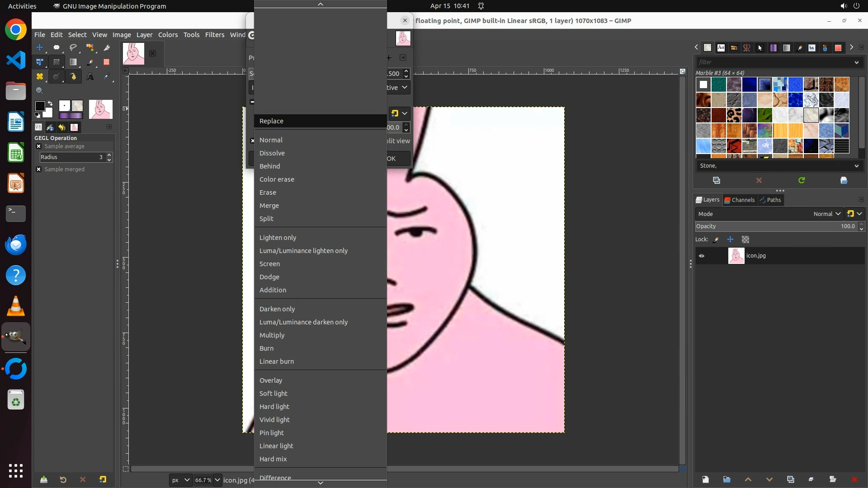
Task: Click the Gradient tool icon
Action: click(x=73, y=62)
